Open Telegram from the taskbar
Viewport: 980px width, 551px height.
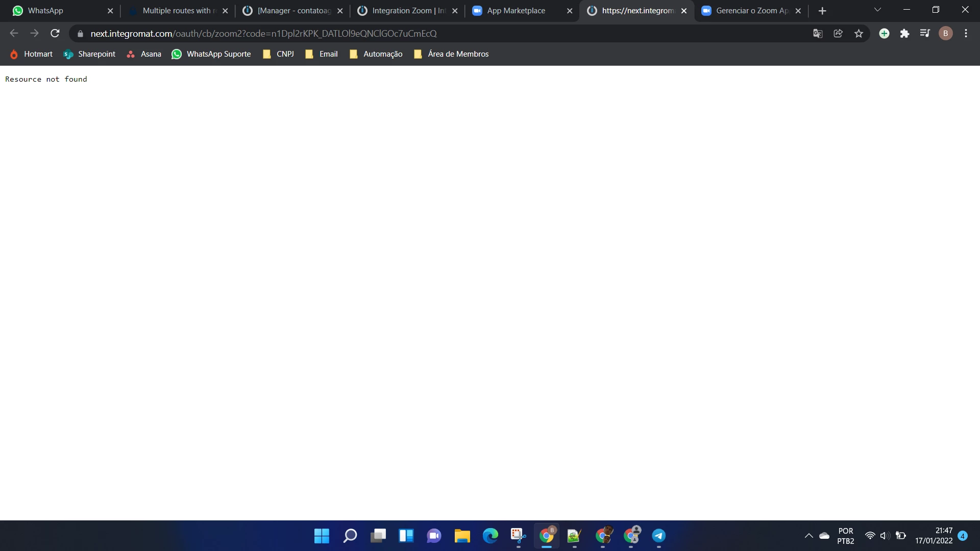point(659,536)
